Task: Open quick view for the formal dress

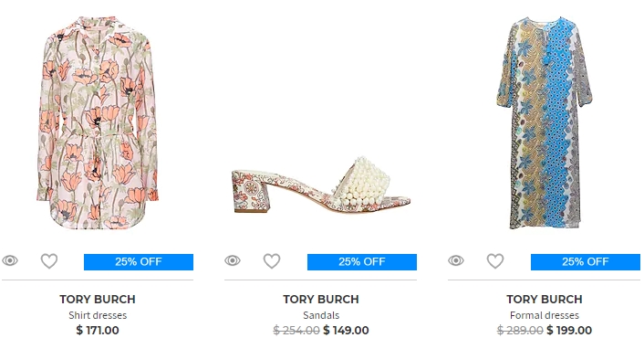Action: (x=456, y=260)
